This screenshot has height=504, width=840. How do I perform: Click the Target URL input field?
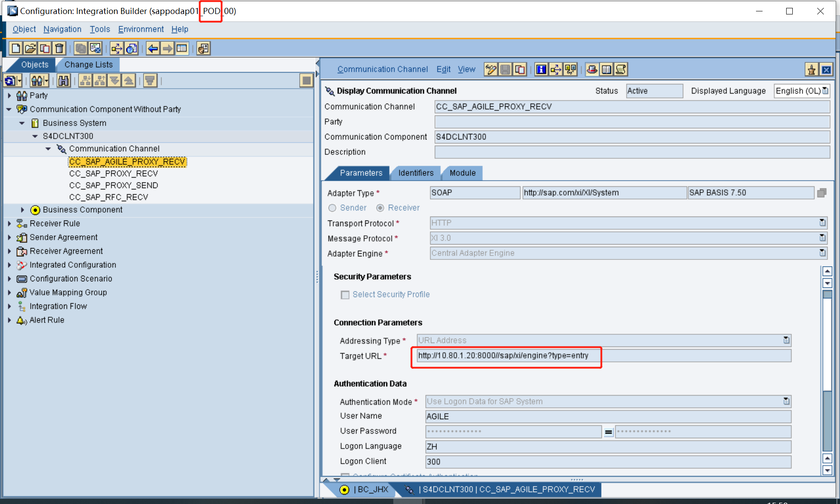click(x=604, y=356)
